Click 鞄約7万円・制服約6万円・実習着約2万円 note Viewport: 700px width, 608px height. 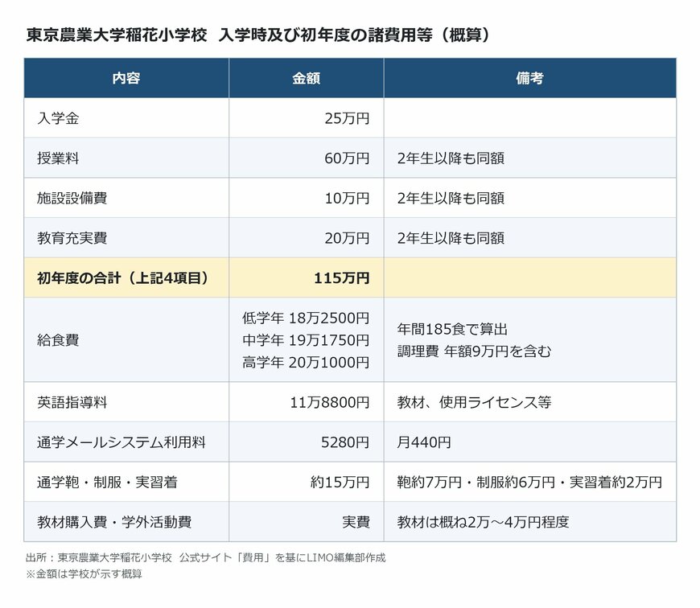pos(529,482)
